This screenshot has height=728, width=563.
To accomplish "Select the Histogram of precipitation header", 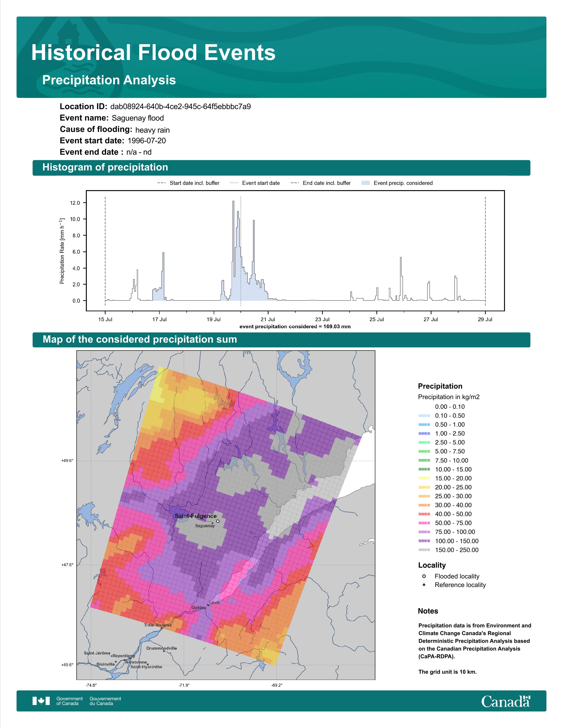I will [281, 167].
